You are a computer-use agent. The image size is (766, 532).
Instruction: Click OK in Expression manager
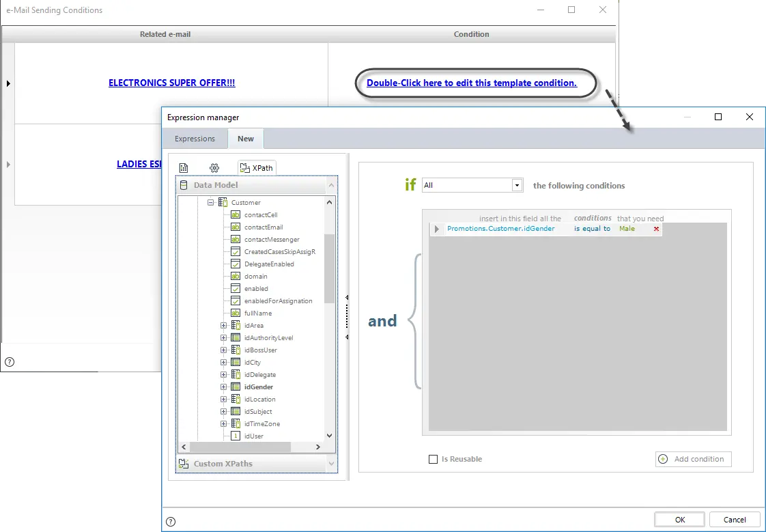(680, 520)
